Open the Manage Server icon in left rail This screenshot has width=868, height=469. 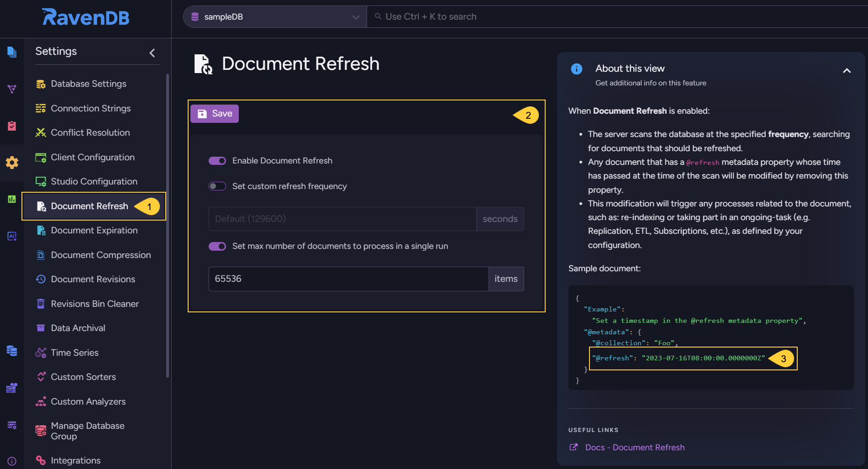[12, 425]
